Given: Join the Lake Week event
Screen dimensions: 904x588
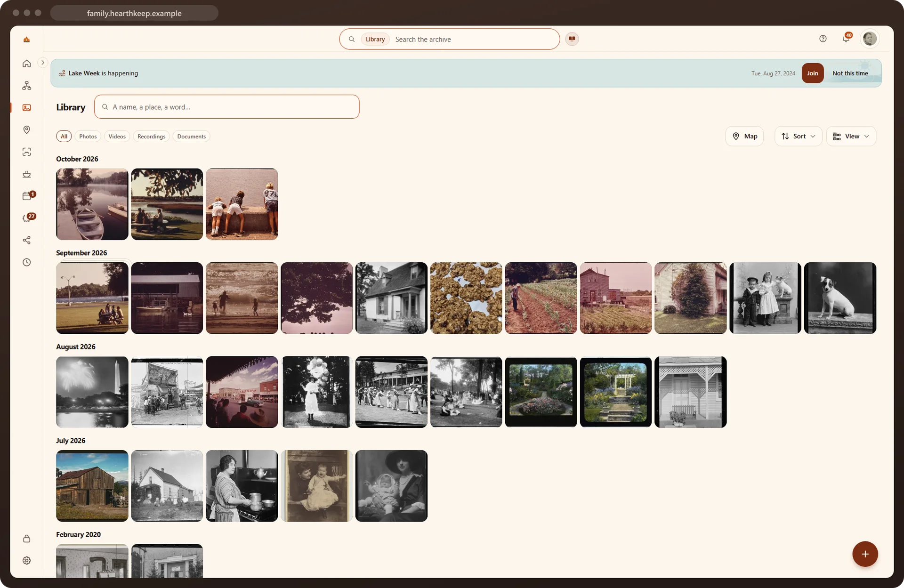Looking at the screenshot, I should tap(812, 73).
